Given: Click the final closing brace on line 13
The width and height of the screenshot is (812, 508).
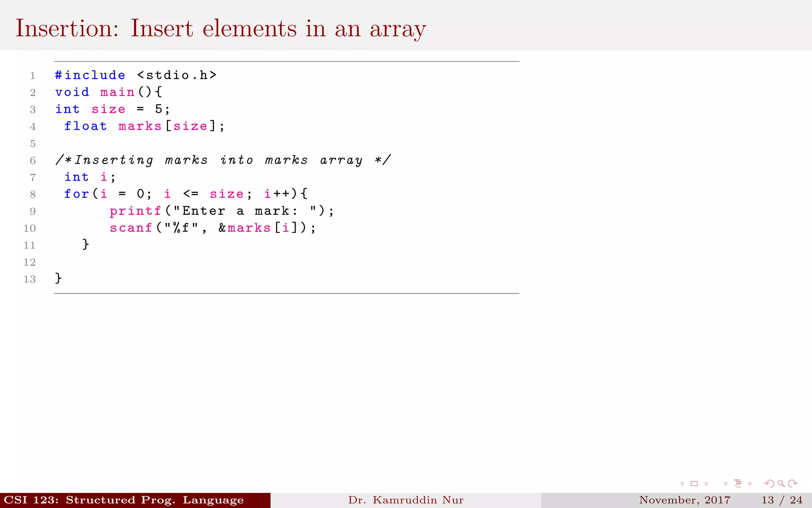Looking at the screenshot, I should (58, 278).
